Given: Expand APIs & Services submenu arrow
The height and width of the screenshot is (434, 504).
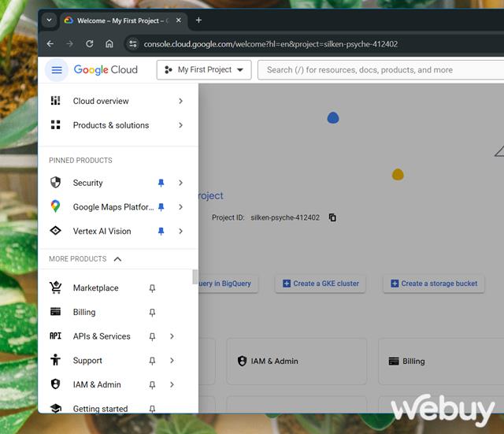Looking at the screenshot, I should click(172, 336).
